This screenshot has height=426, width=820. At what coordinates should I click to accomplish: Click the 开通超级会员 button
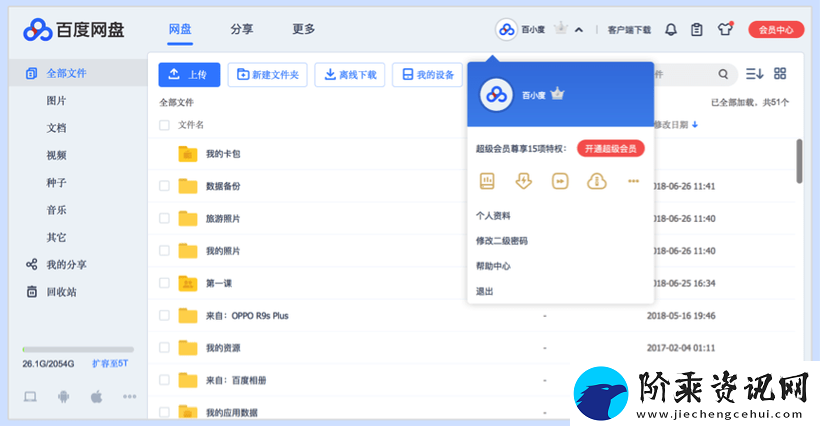coord(610,149)
